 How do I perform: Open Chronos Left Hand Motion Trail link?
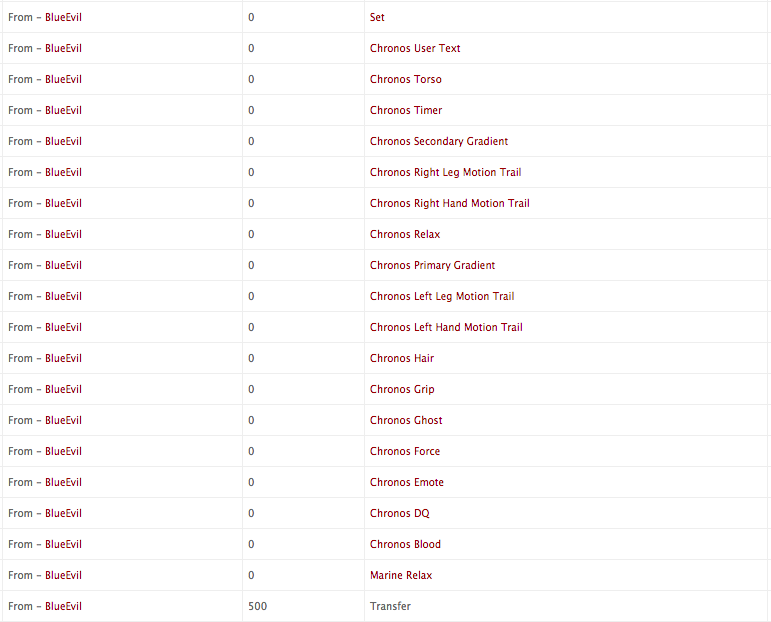click(446, 327)
